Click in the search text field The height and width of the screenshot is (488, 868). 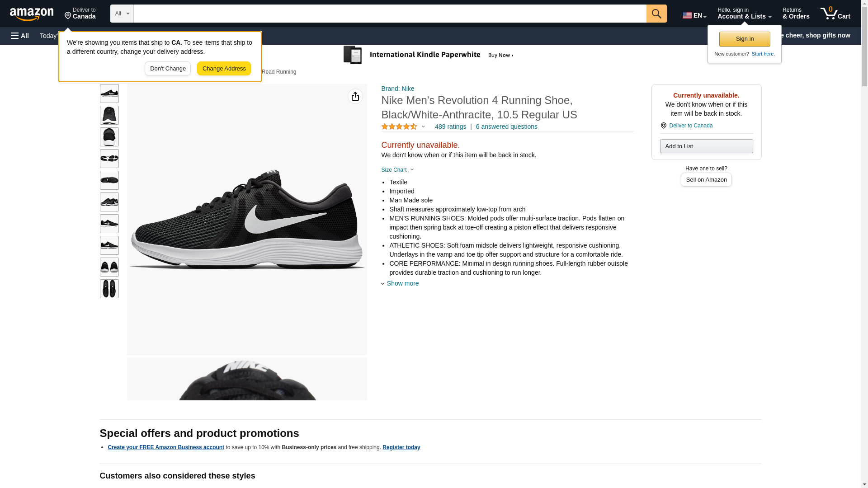(389, 14)
